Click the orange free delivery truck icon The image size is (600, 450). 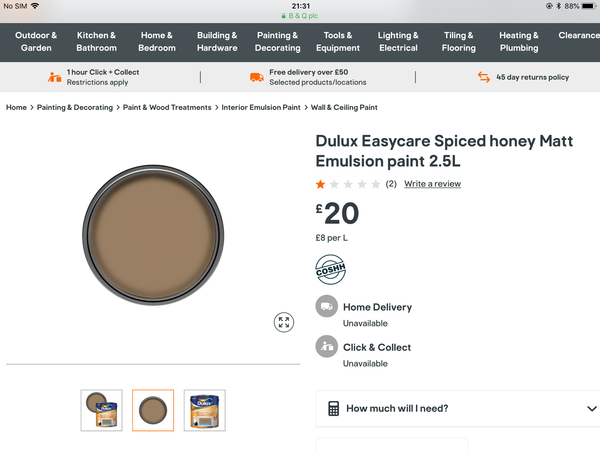tap(257, 77)
